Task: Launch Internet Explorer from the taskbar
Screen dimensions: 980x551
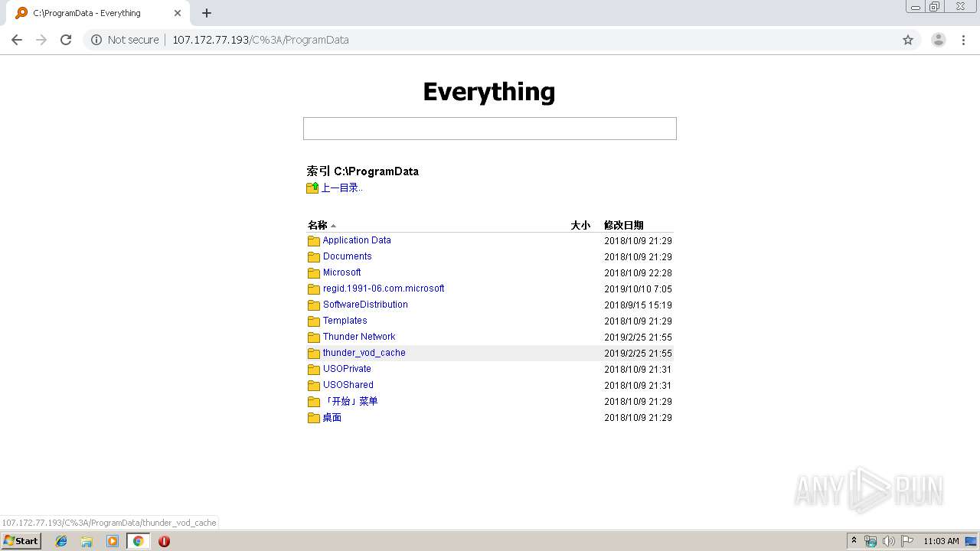Action: coord(61,541)
